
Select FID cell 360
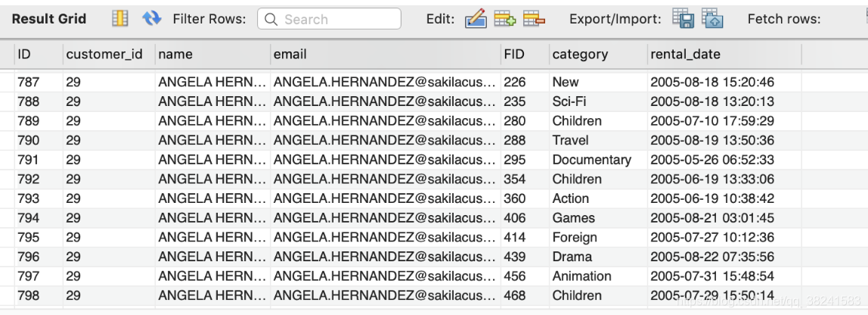point(525,198)
